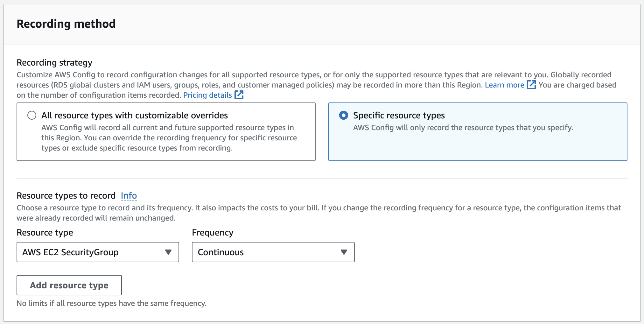The width and height of the screenshot is (644, 324).
Task: Click the "Specific resource types" card title text
Action: point(399,115)
